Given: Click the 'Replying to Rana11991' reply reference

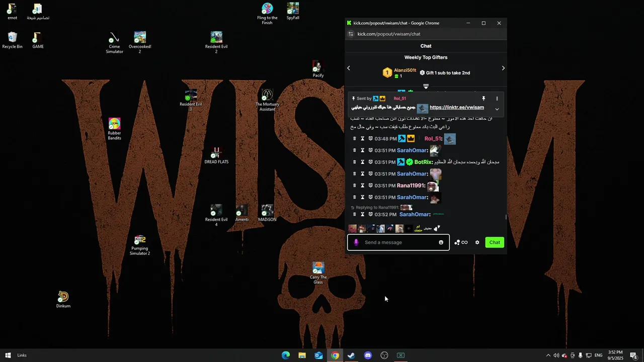Looking at the screenshot, I should (x=381, y=207).
